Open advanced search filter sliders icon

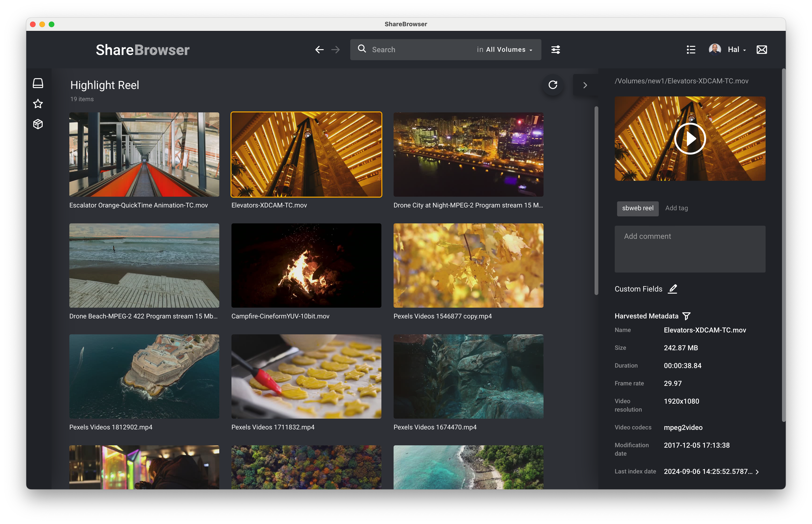555,50
